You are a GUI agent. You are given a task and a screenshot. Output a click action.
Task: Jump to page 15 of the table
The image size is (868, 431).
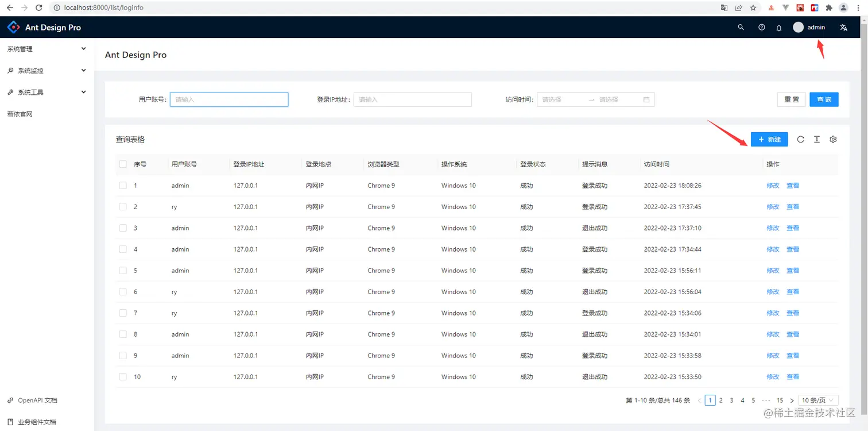pyautogui.click(x=780, y=401)
